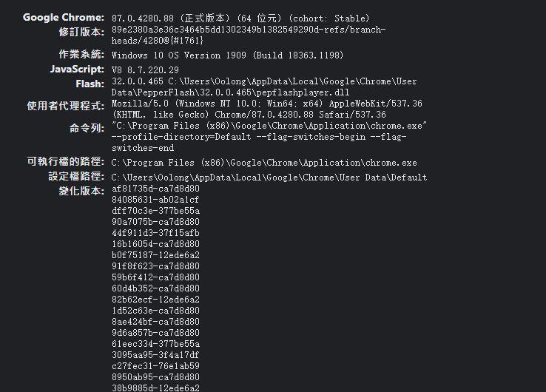Click the variation entry af81735d-ca7d8d80
The height and width of the screenshot is (392, 546).
[x=155, y=189]
